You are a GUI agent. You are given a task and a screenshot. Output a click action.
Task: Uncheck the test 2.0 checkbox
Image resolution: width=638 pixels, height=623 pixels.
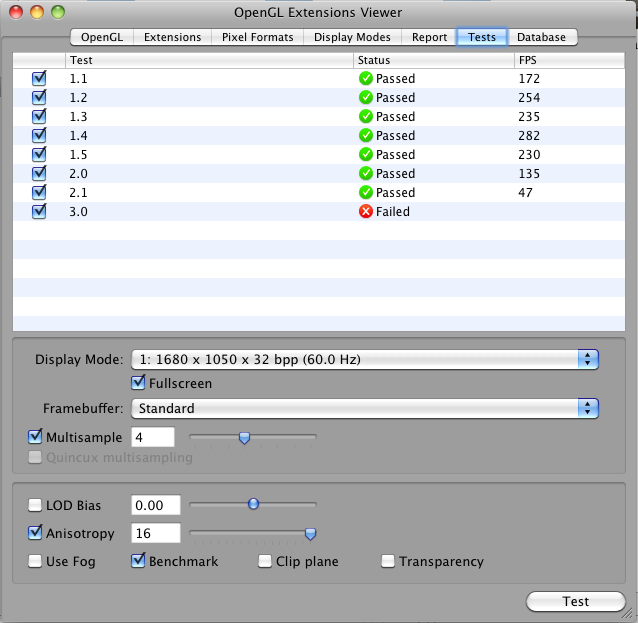(x=39, y=173)
